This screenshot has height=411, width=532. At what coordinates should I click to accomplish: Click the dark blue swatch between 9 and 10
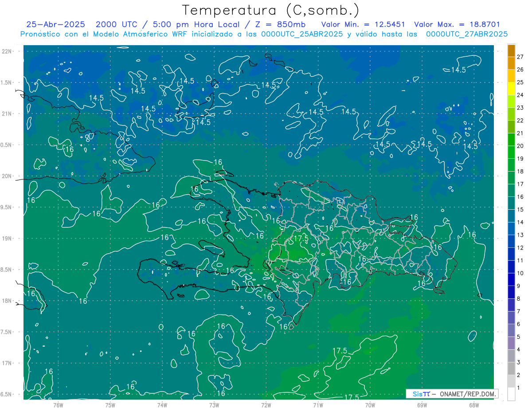(x=511, y=279)
